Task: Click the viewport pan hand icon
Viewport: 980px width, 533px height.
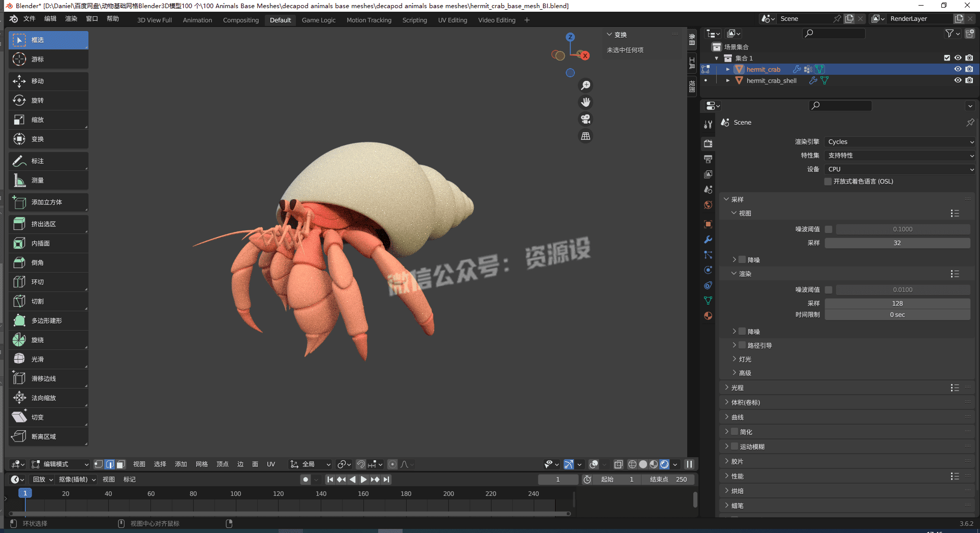Action: [586, 102]
